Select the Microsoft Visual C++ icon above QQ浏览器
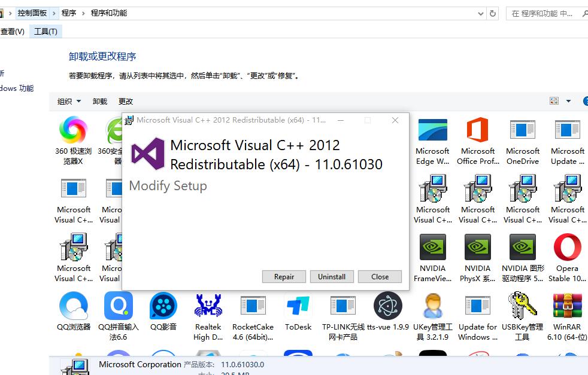The width and height of the screenshot is (588, 375). coord(74,247)
